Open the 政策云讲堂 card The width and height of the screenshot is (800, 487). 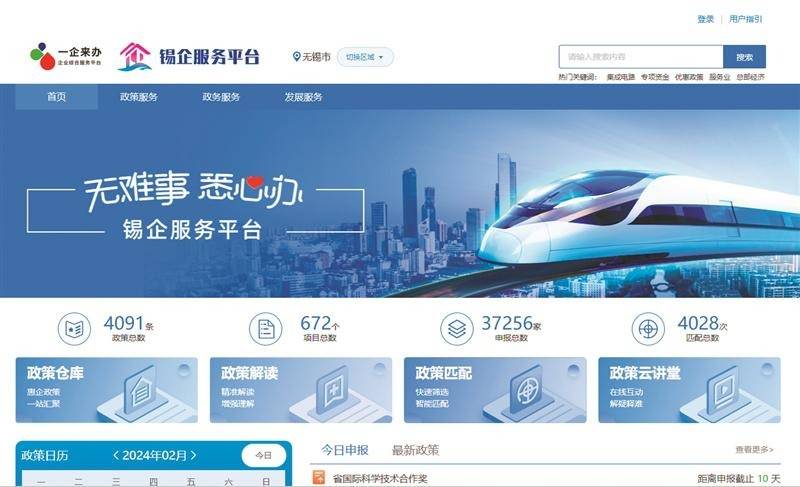pos(689,390)
